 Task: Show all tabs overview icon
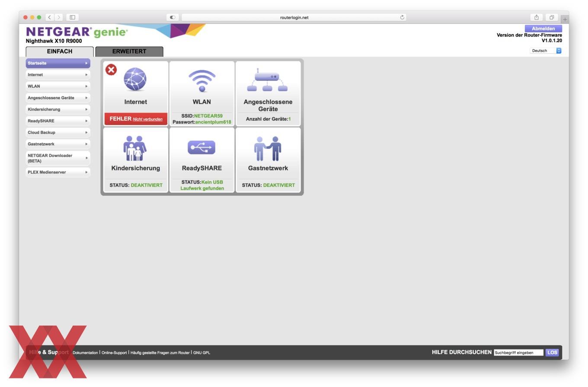pos(552,17)
